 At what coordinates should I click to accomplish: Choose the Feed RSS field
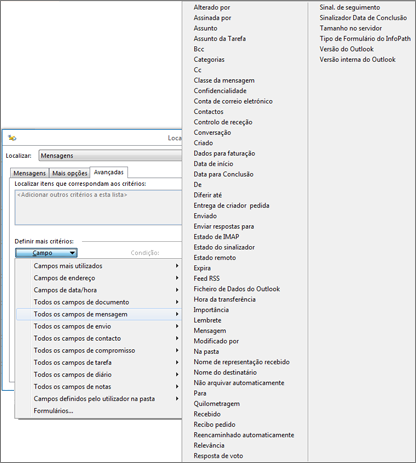[207, 278]
